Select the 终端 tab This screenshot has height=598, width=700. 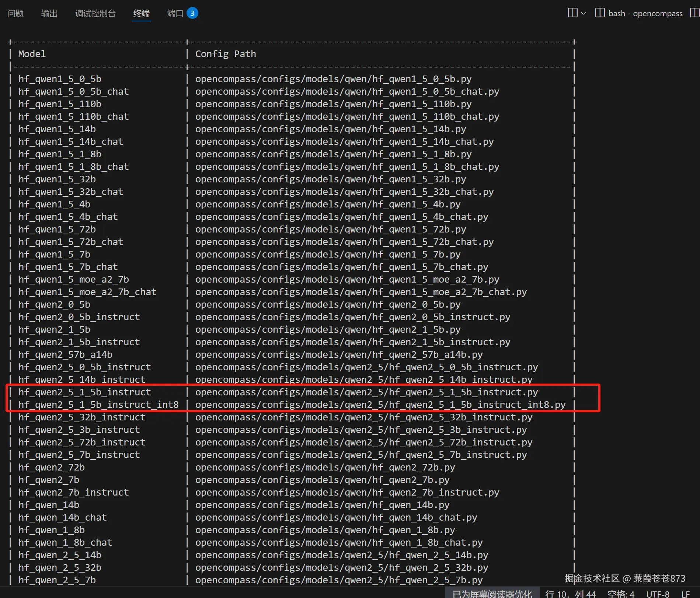142,14
